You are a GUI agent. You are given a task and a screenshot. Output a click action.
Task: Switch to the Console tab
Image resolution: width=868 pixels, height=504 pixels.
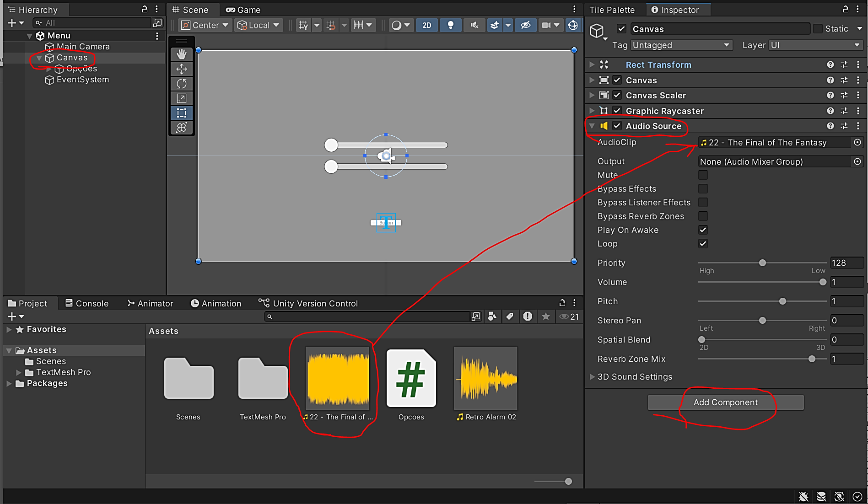[x=87, y=303]
